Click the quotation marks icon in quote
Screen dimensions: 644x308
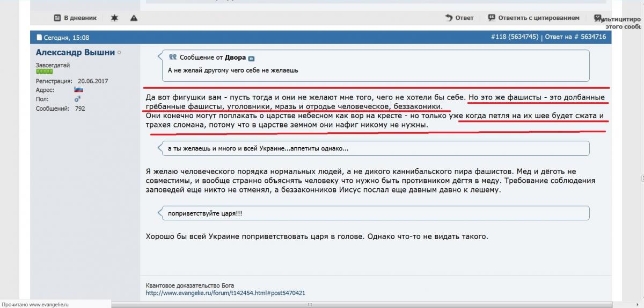pos(172,57)
